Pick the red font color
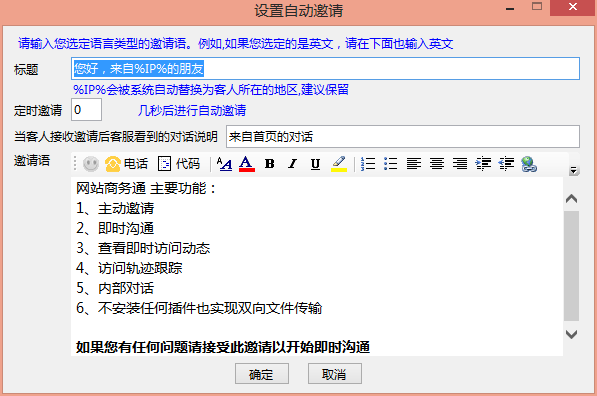 tap(247, 164)
